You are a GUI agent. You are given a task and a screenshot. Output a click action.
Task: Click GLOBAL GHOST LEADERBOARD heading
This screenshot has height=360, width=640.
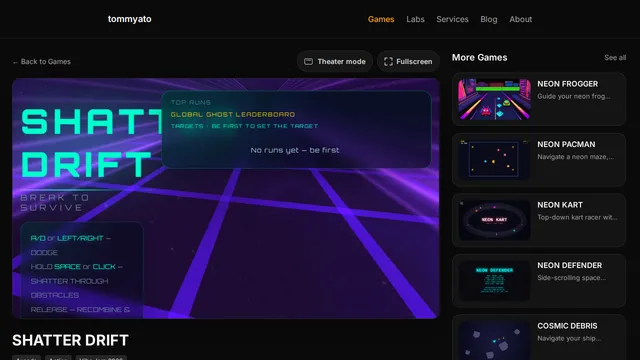pos(233,114)
